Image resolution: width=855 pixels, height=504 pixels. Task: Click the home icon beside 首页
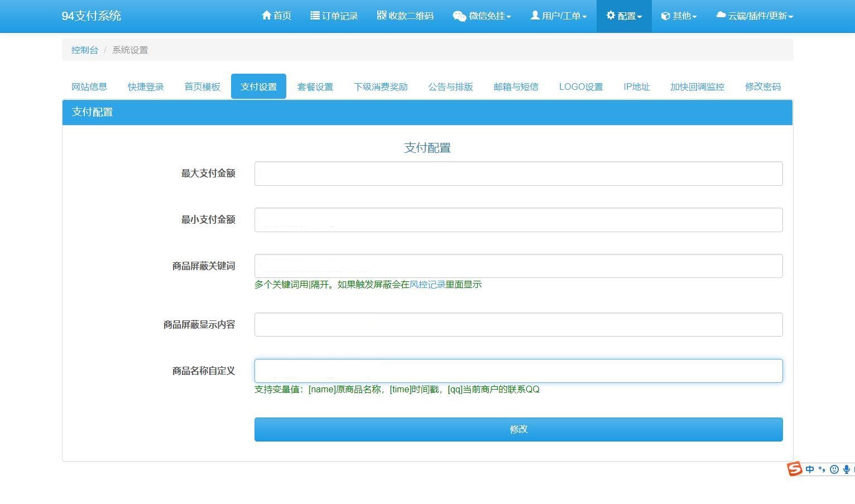point(266,16)
